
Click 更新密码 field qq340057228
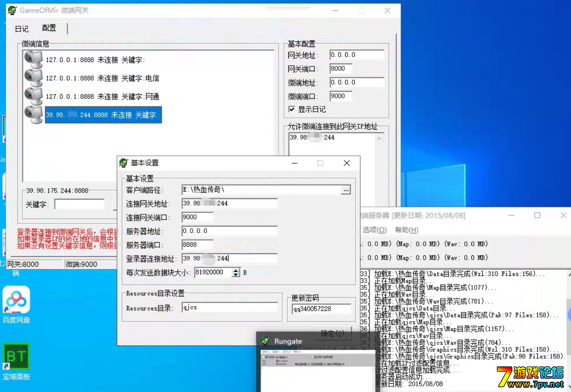click(x=321, y=309)
